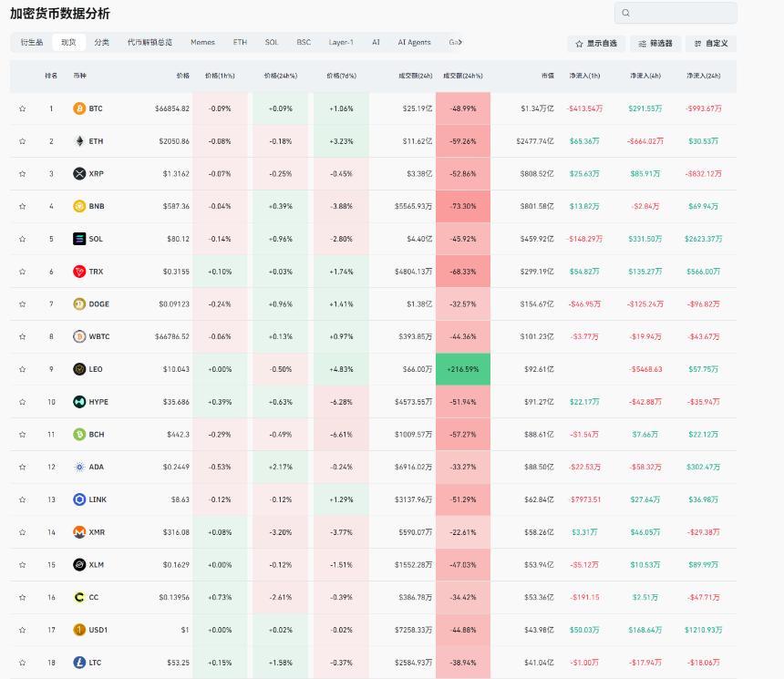Open the 筛选器 filter panel

click(x=655, y=43)
